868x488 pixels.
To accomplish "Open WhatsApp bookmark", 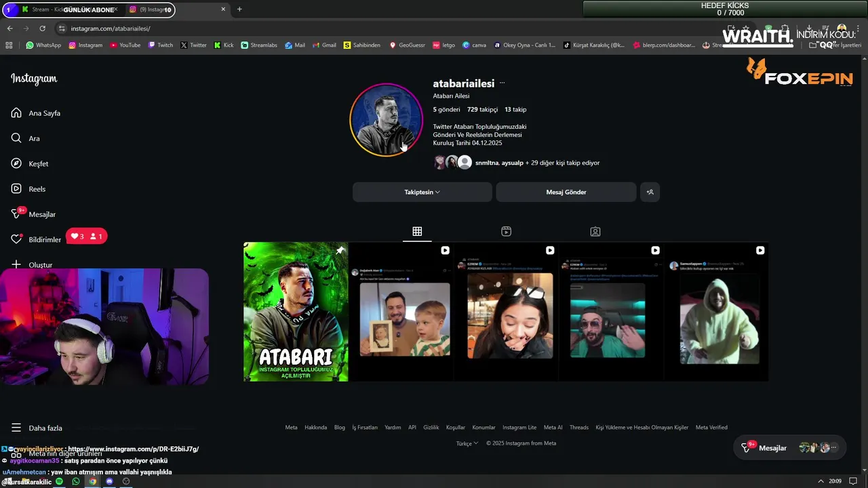I will 43,45.
